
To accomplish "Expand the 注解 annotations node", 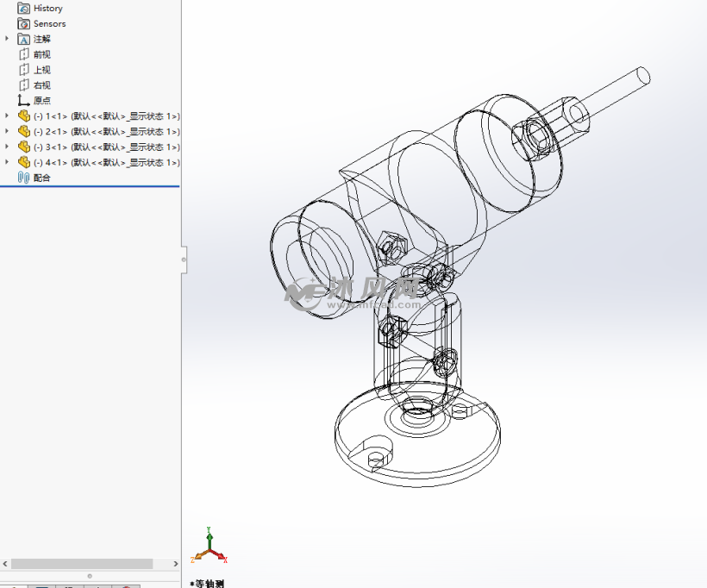I will [x=8, y=39].
